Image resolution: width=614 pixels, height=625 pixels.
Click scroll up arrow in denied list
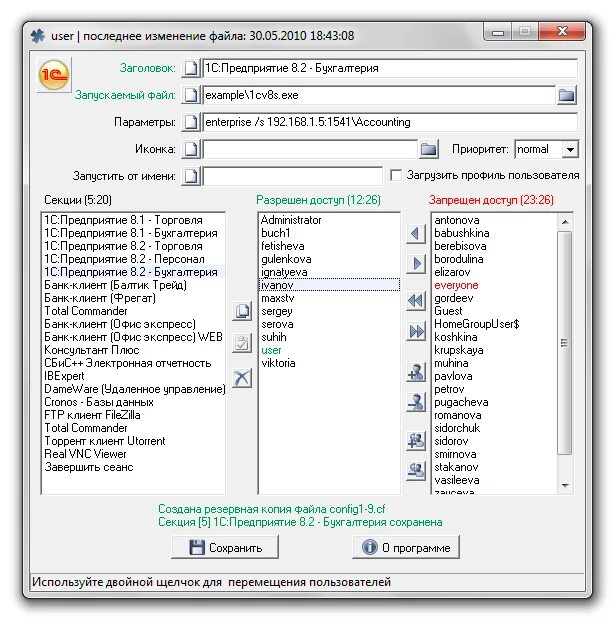coord(565,222)
